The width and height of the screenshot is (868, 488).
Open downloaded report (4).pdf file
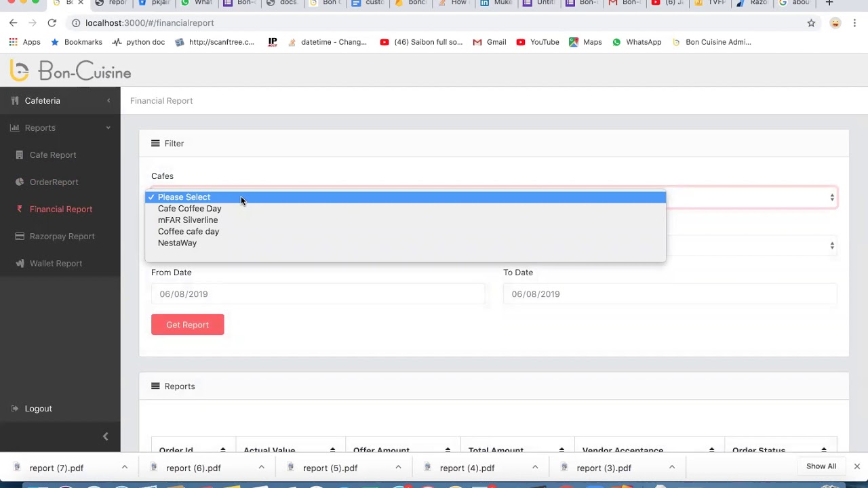pyautogui.click(x=467, y=468)
